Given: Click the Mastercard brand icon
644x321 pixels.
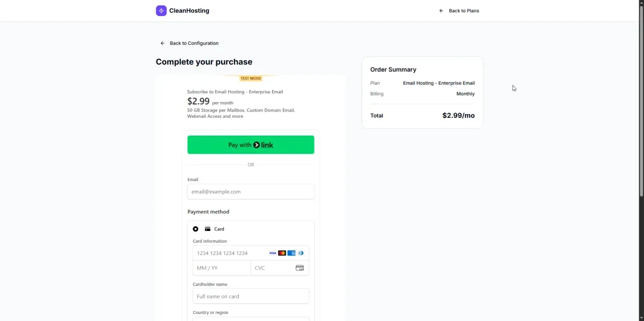Looking at the screenshot, I should click(282, 253).
